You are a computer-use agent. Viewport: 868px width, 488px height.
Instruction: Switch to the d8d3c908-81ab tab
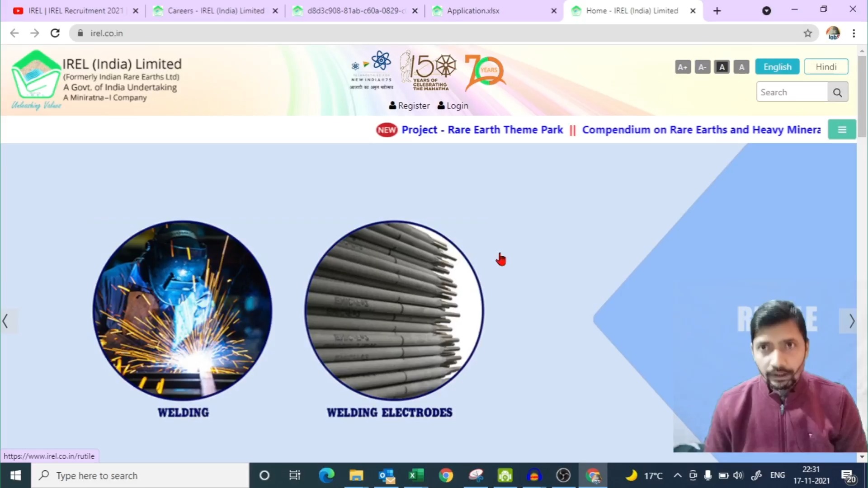coord(356,10)
